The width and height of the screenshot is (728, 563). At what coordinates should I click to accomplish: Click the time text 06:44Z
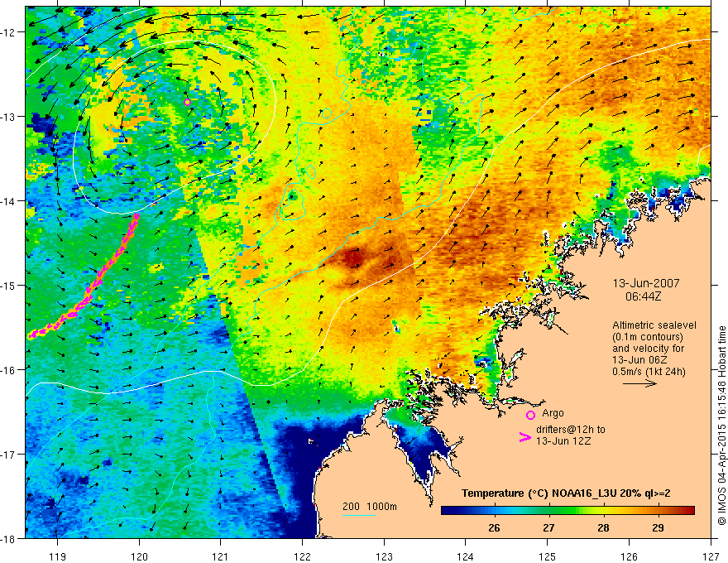[x=643, y=296]
